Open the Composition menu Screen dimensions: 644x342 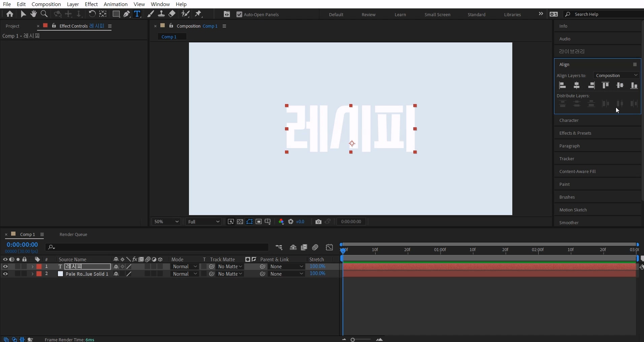(46, 4)
